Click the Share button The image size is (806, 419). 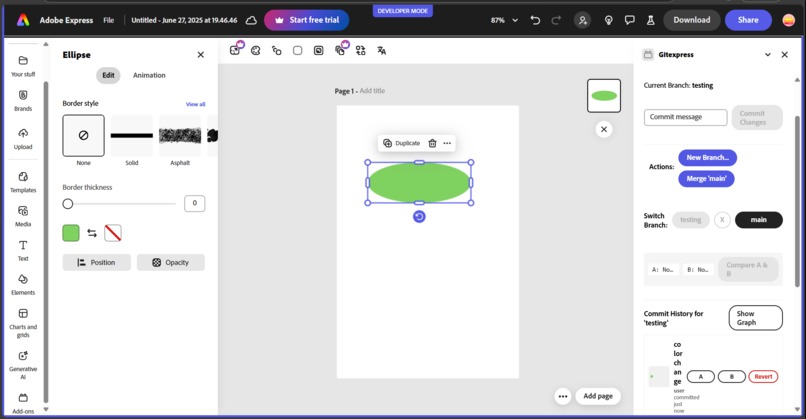tap(748, 20)
